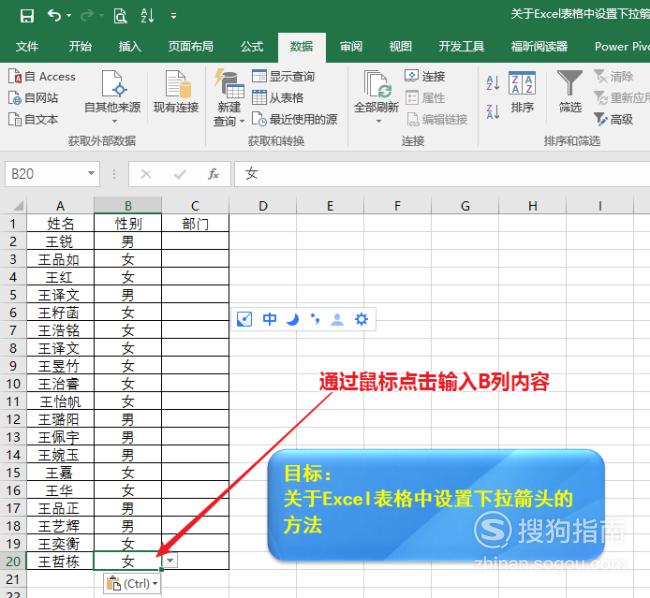Click 自 Access import button
This screenshot has width=650, height=598.
point(42,76)
